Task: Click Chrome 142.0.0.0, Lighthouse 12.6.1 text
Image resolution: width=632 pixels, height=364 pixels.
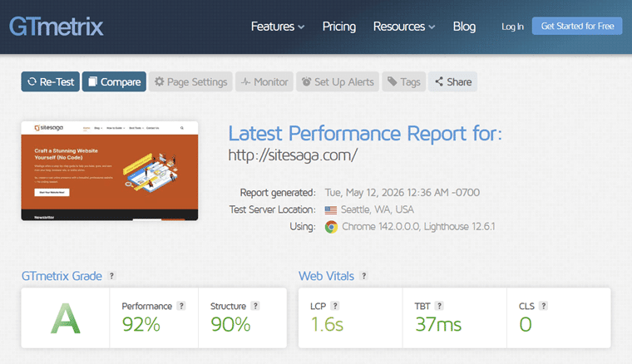Action: [x=418, y=227]
